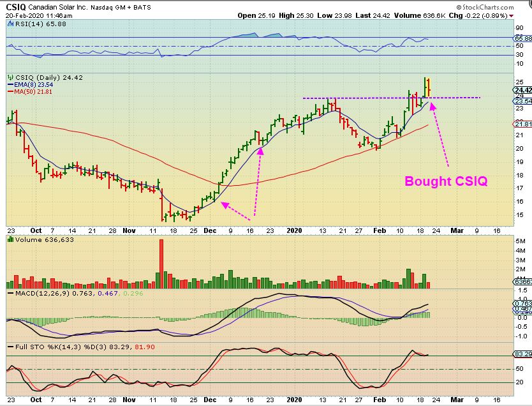Click the CSIQ ticker symbol in header
The width and height of the screenshot is (532, 406).
(x=15, y=7)
